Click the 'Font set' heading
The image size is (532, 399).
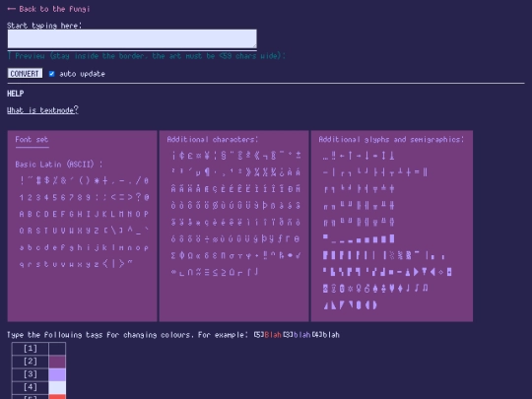pyautogui.click(x=32, y=139)
